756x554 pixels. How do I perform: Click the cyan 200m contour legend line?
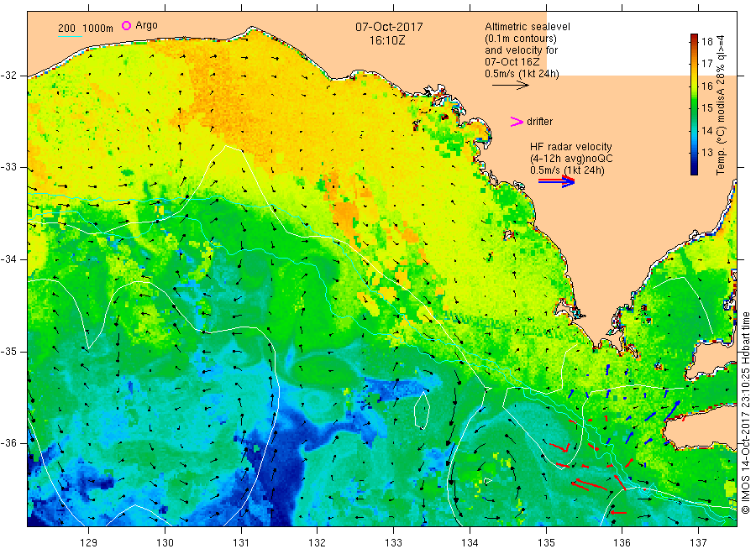point(70,35)
